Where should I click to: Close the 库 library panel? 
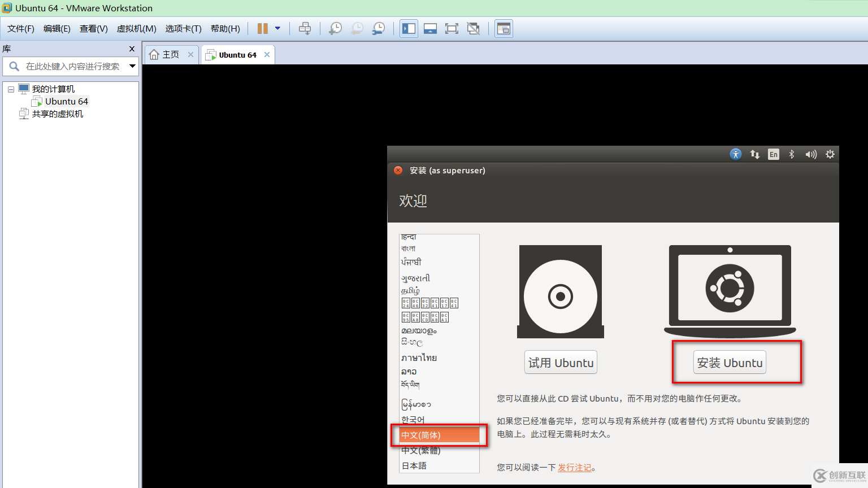[x=132, y=49]
